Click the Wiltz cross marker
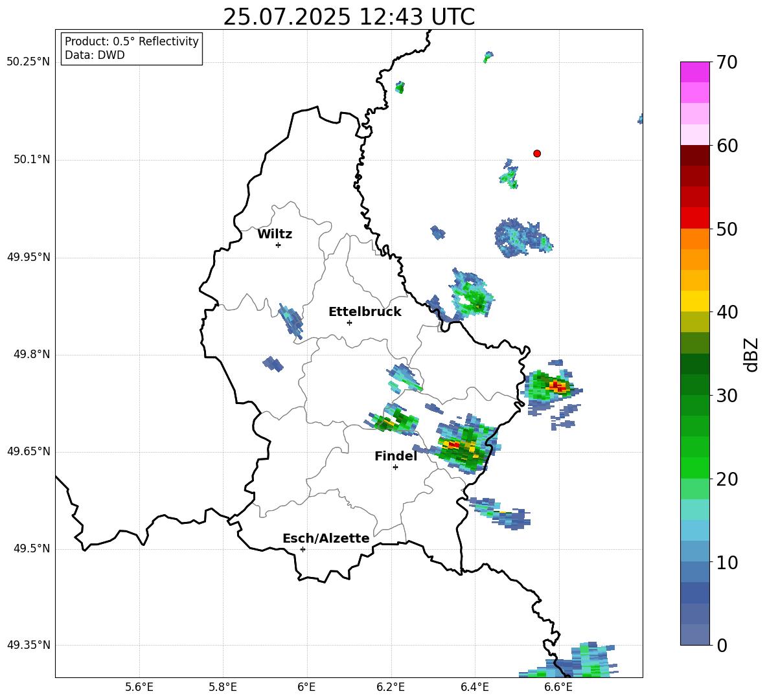This screenshot has height=700, width=767. (x=279, y=245)
